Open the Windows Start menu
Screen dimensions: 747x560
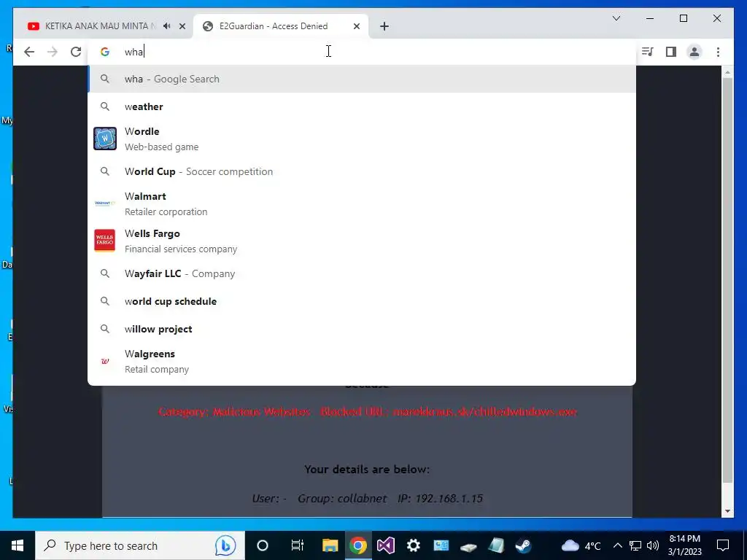coord(18,545)
